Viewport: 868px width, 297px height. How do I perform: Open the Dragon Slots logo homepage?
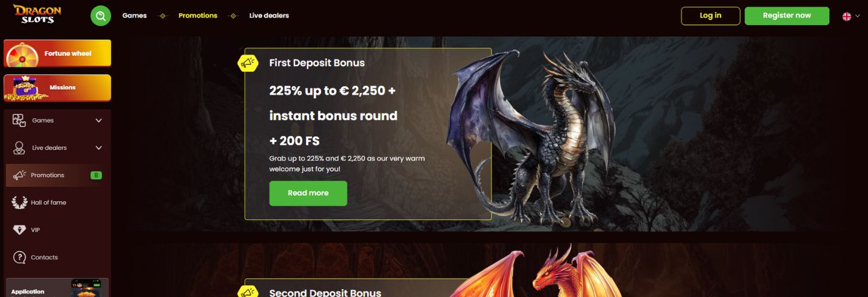[37, 15]
